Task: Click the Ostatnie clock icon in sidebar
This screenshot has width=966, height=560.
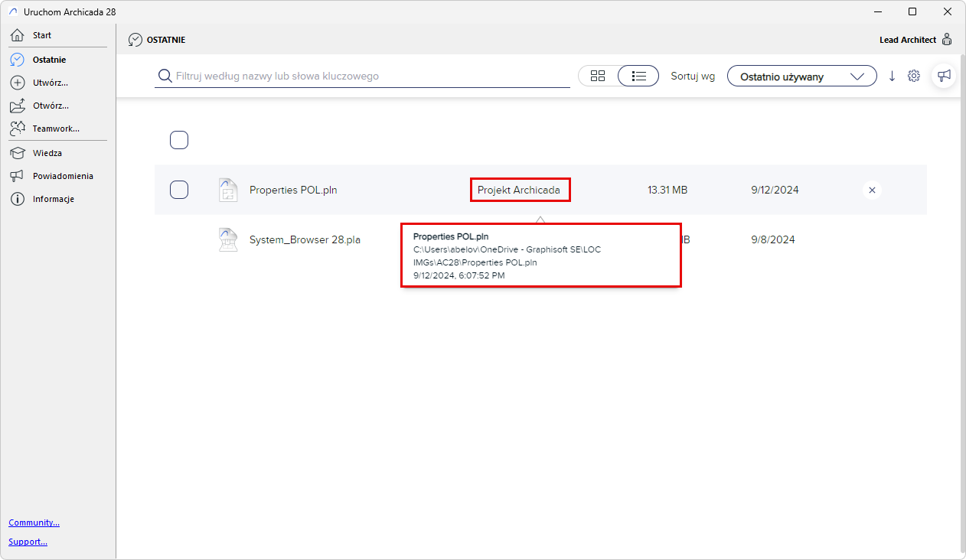Action: pyautogui.click(x=18, y=60)
